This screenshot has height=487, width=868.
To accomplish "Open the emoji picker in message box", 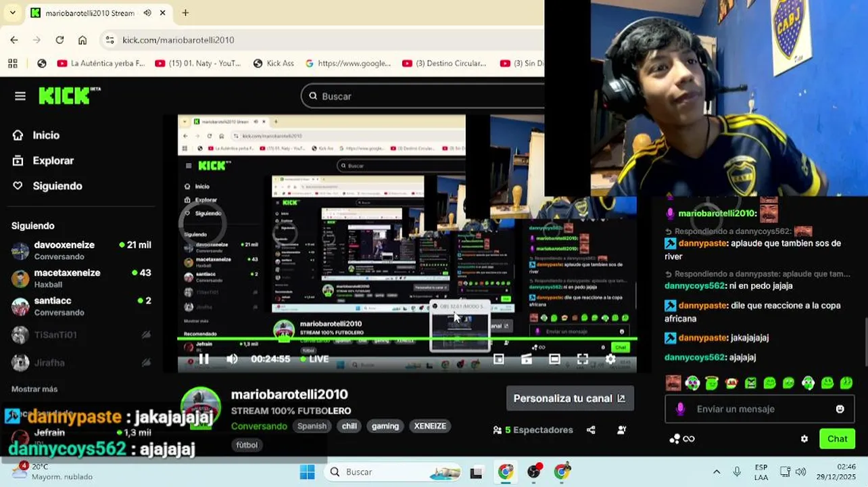I will tap(840, 409).
